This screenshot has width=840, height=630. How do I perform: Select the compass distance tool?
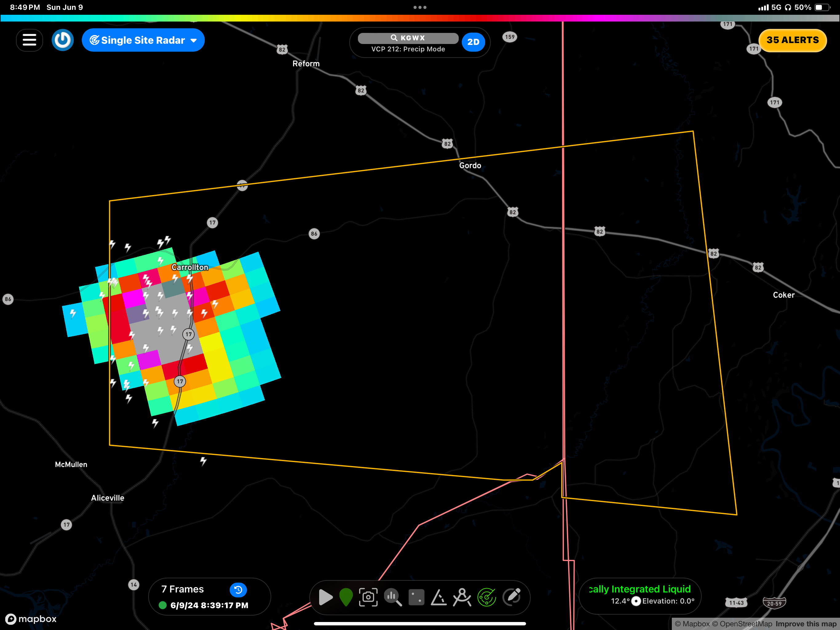coord(462,597)
